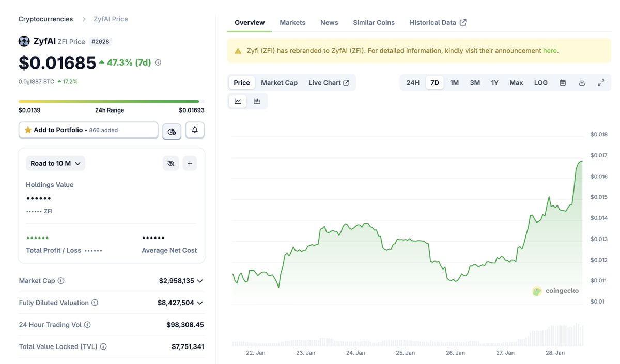Set chart range to Max
Screen dimensions: 620x364
click(516, 83)
